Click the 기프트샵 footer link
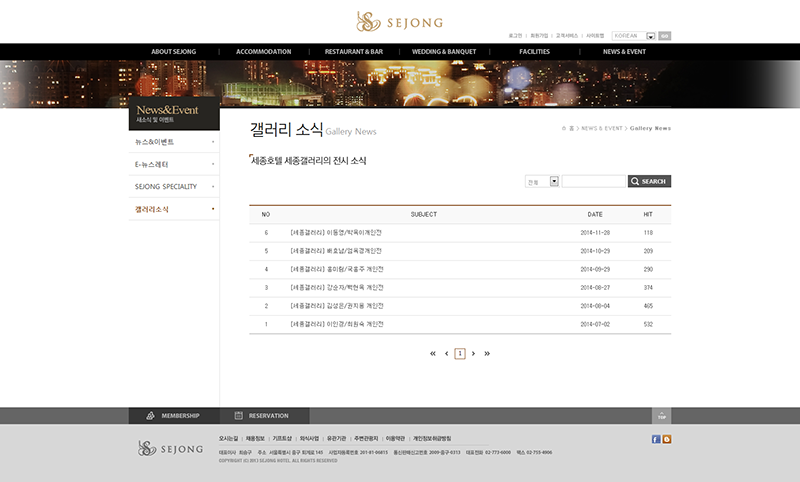The height and width of the screenshot is (482, 800). (x=282, y=439)
